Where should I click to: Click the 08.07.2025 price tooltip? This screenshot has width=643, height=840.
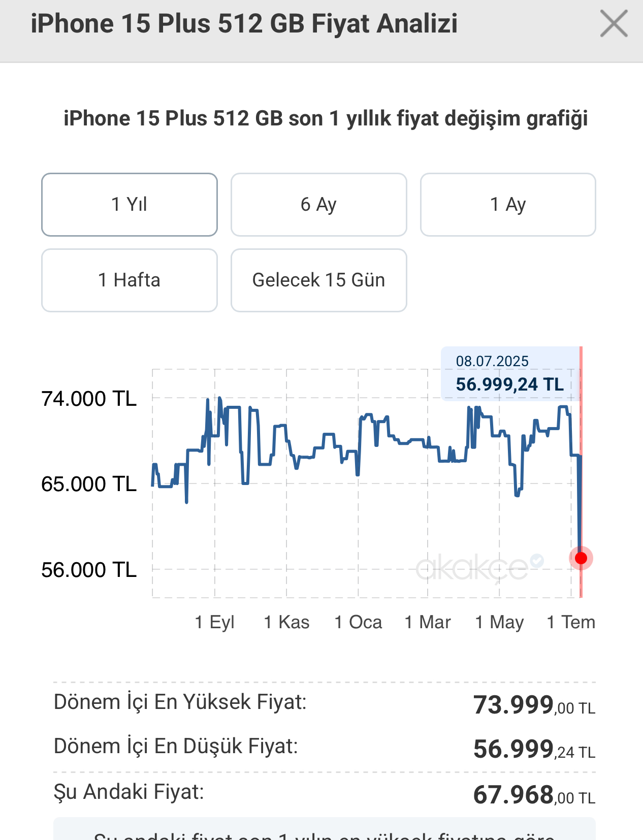click(x=510, y=374)
